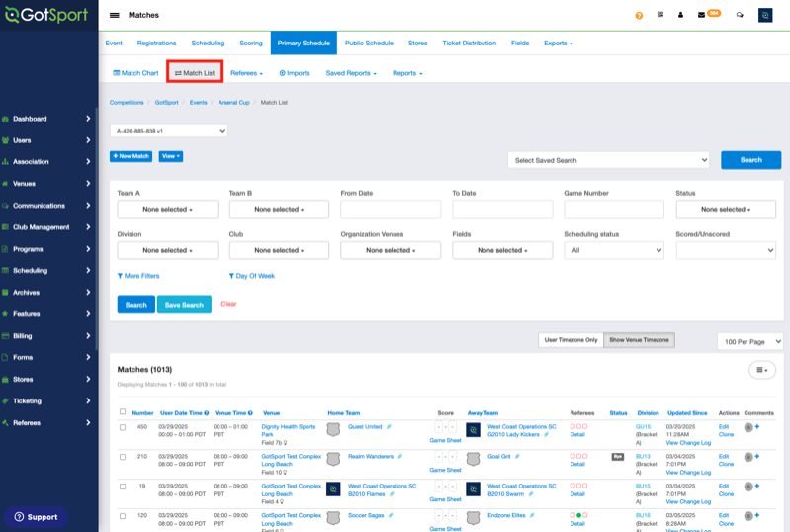Click the GotSport logo
Image resolution: width=790 pixels, height=532 pixels.
(x=46, y=15)
